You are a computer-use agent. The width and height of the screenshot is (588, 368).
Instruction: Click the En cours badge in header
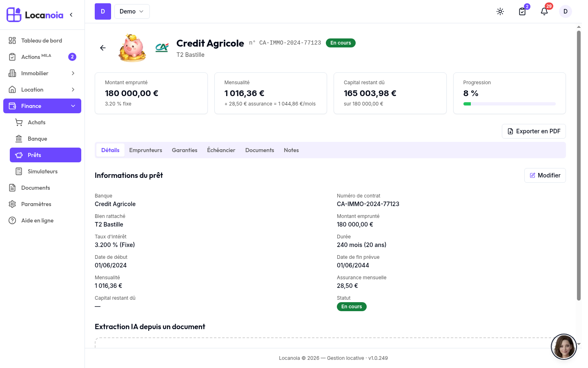341,43
